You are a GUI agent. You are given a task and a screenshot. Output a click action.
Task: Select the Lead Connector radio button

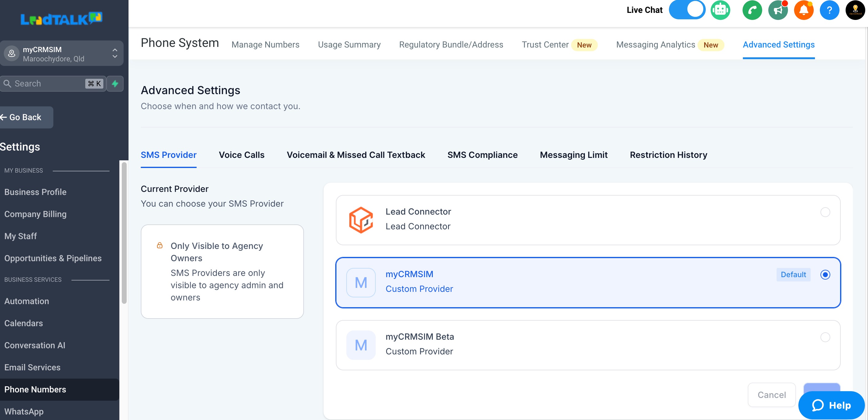point(825,212)
